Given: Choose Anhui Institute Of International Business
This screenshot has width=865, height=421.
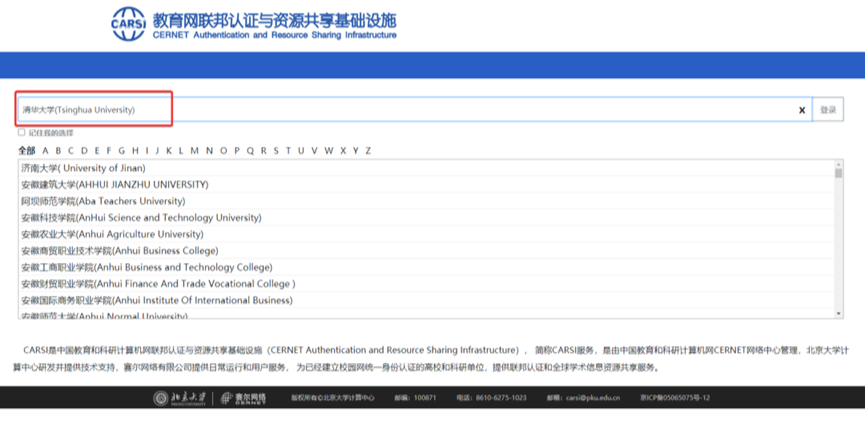Looking at the screenshot, I should tap(426, 300).
